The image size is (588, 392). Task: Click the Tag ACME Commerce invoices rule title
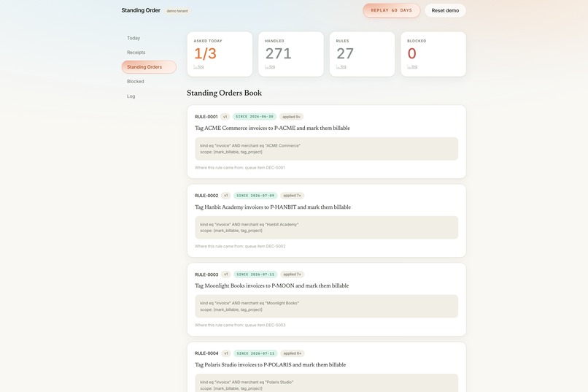coord(272,128)
